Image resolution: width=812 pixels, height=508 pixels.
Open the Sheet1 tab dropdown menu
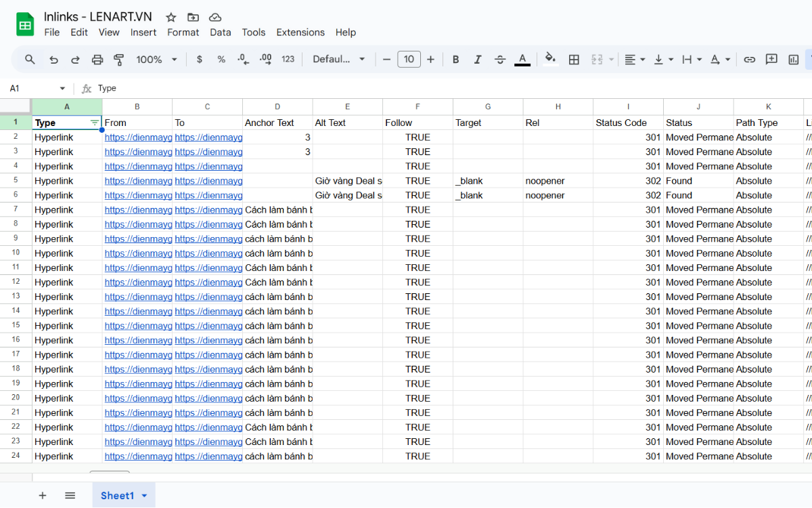[x=143, y=495]
